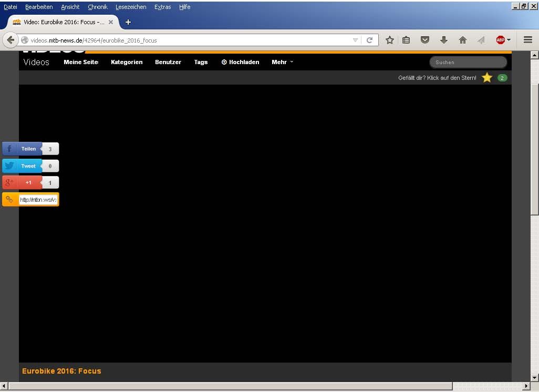Select the Video: Eurobike 2016 tab
Screen dimensions: 539x392
[x=63, y=22]
